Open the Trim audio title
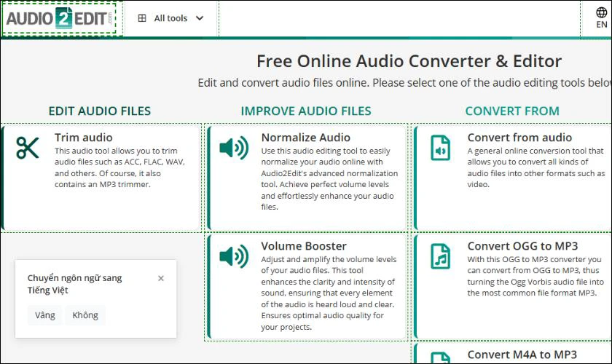The height and width of the screenshot is (364, 612). click(x=84, y=138)
